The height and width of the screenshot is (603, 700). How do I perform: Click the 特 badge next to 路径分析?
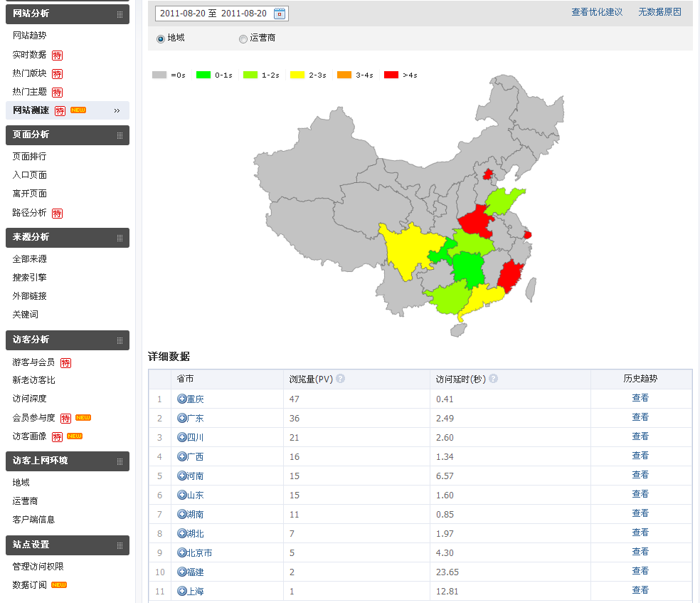pyautogui.click(x=57, y=214)
